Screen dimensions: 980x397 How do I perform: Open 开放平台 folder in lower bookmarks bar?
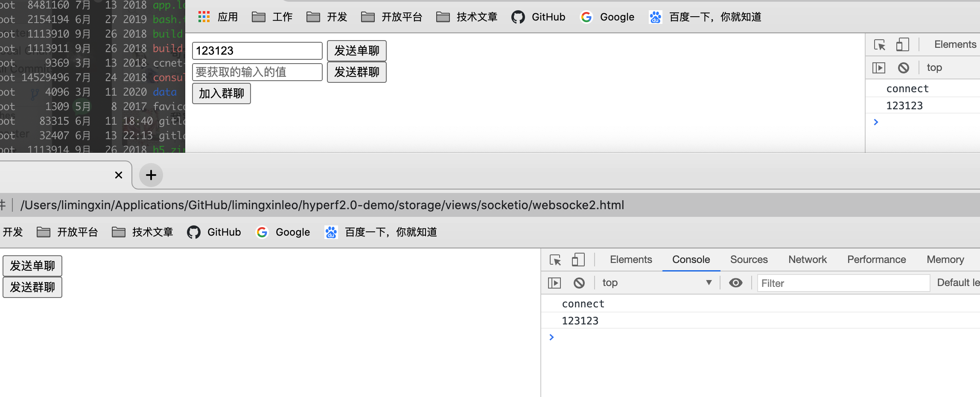click(67, 232)
